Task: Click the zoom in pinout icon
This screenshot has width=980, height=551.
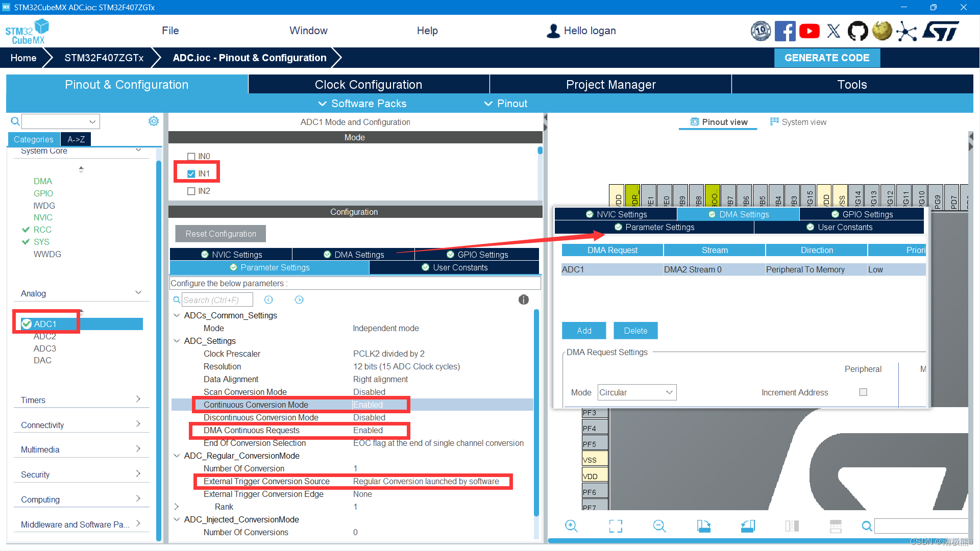Action: click(x=571, y=526)
